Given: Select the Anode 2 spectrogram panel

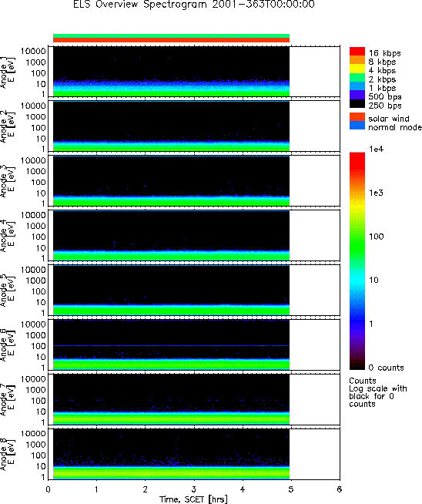Looking at the screenshot, I should pos(194,126).
